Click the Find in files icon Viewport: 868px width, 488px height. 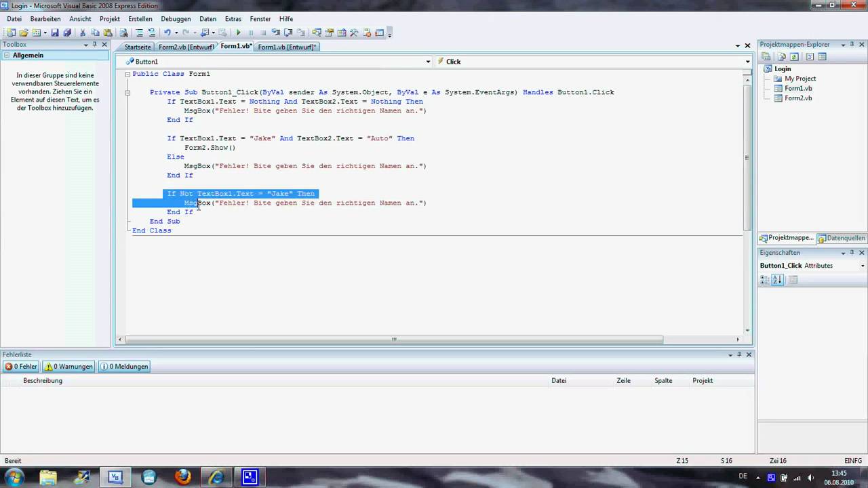coord(124,33)
